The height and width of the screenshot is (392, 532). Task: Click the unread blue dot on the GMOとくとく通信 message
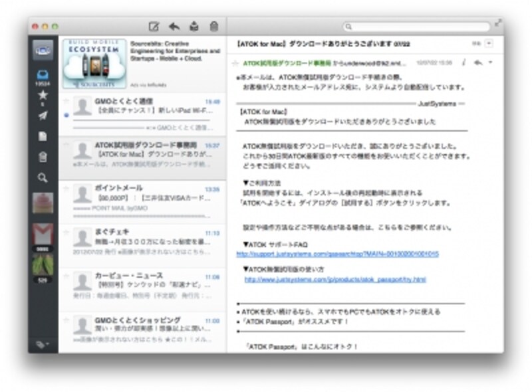[x=66, y=116]
